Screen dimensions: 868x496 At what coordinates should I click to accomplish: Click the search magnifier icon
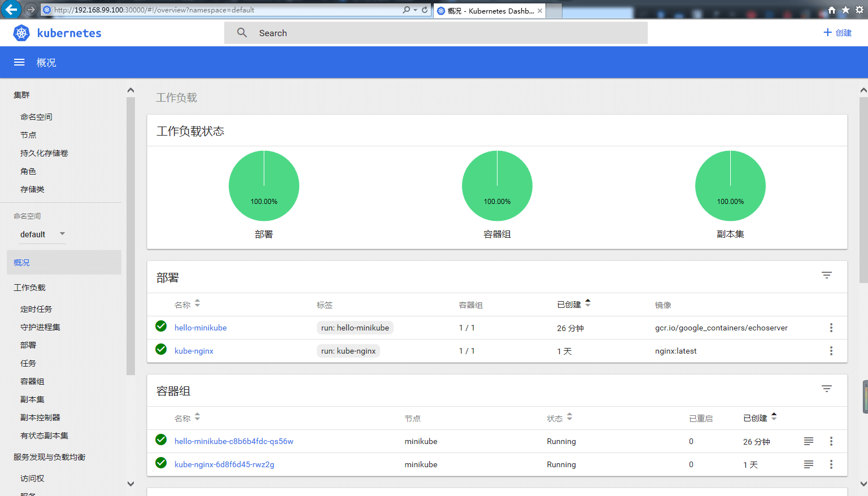coord(242,33)
